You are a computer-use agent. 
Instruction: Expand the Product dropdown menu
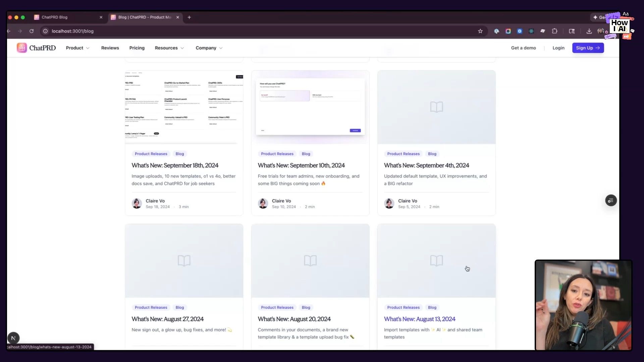(78, 48)
